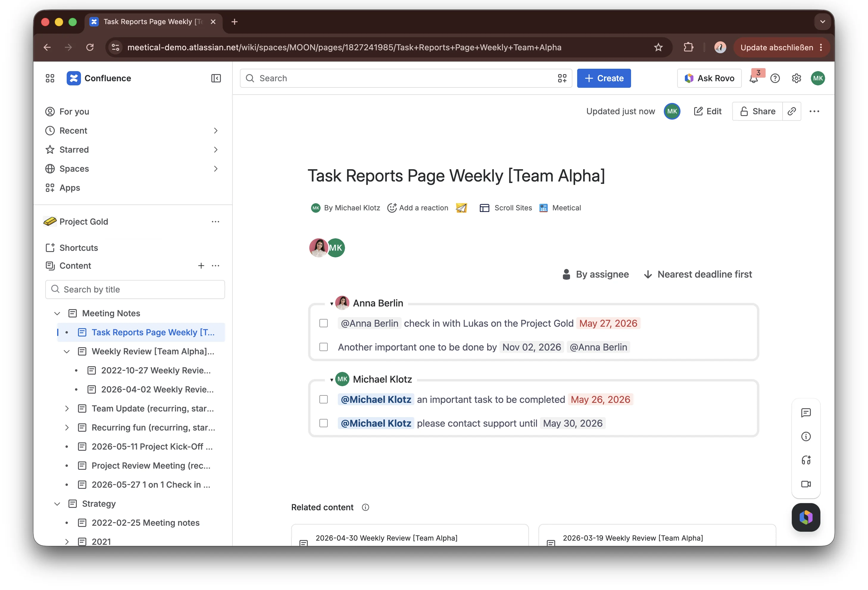
Task: Open the settings gear icon
Action: (x=796, y=78)
